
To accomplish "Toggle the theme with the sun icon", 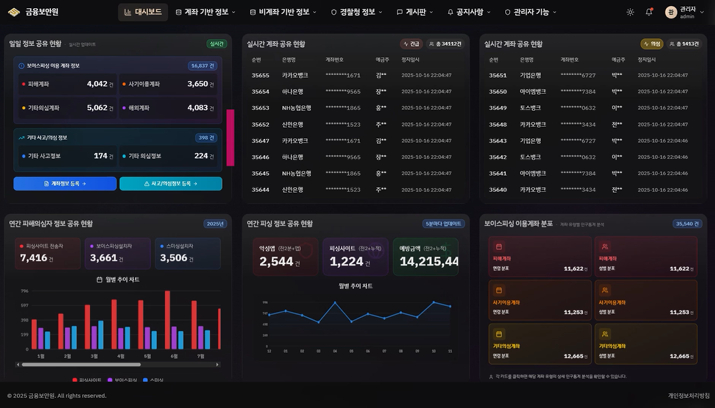I will click(630, 12).
